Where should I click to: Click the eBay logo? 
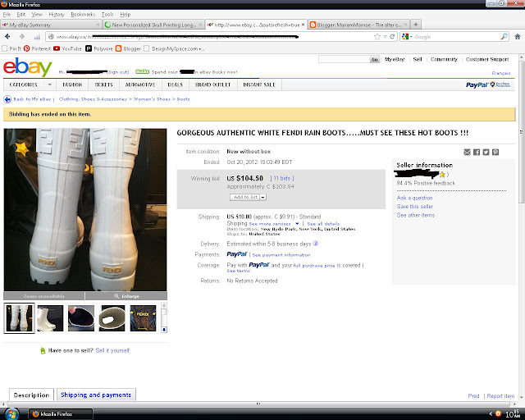pyautogui.click(x=27, y=66)
